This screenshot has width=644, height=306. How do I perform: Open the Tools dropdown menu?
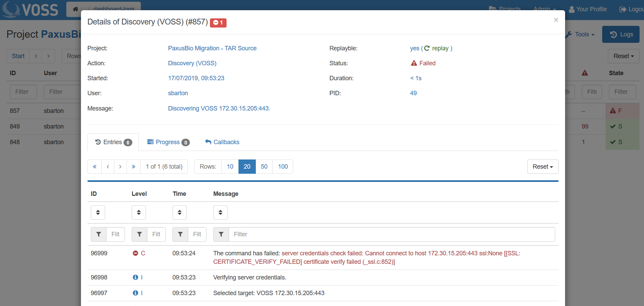click(581, 34)
